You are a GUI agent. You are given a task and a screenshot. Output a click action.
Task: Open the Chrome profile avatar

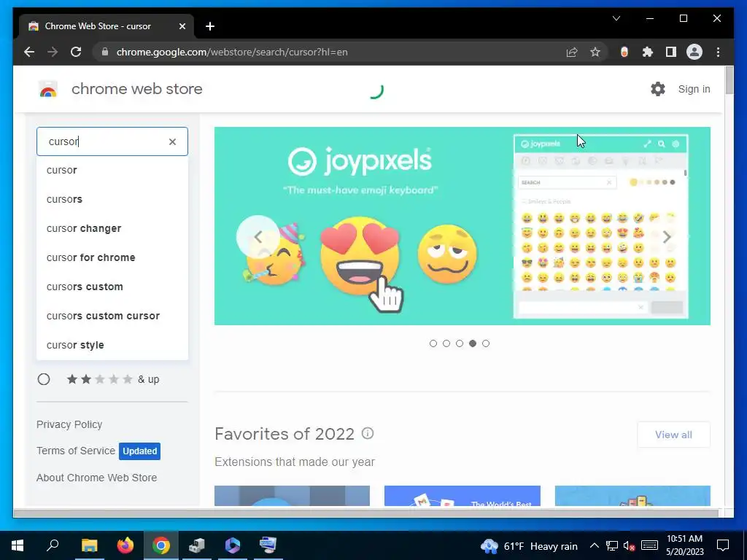click(694, 52)
